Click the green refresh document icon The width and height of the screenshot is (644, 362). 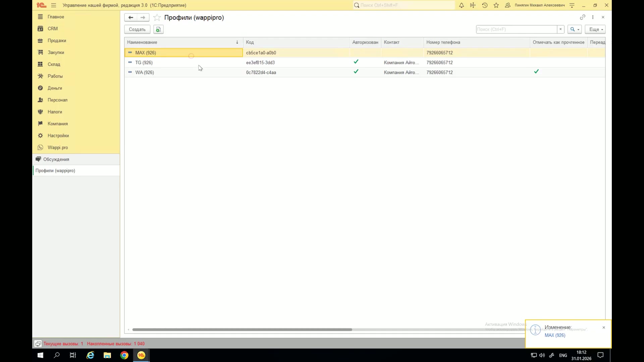point(158,29)
